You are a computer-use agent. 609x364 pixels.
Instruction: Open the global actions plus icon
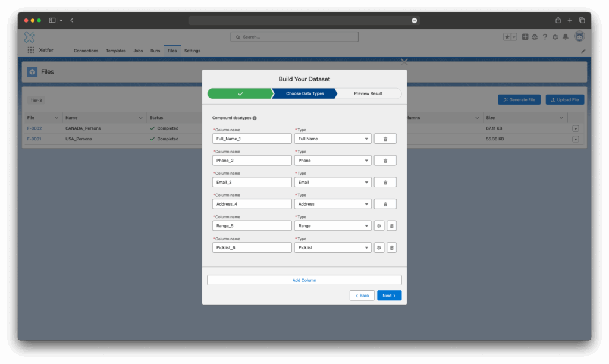(x=525, y=37)
